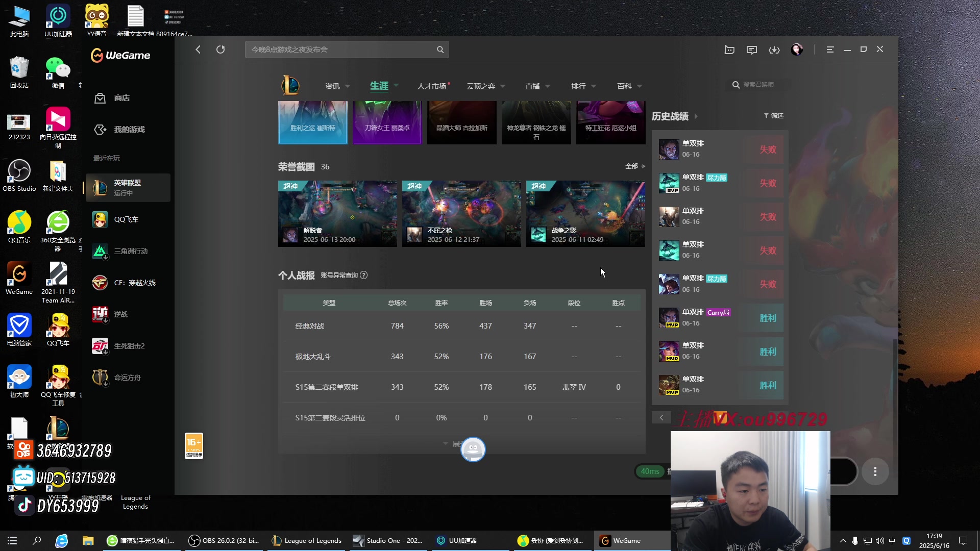The image size is (980, 551).
Task: Open the WeGame messages icon
Action: (752, 49)
